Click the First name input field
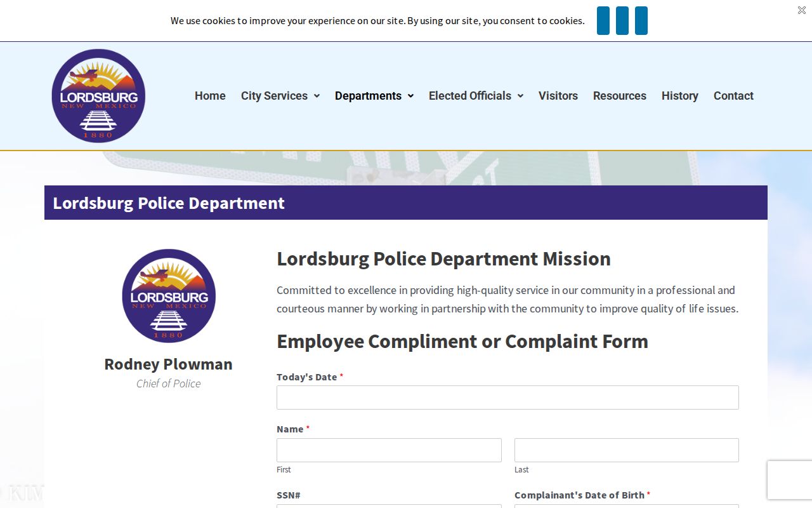Viewport: 812px width, 508px height. pyautogui.click(x=389, y=450)
